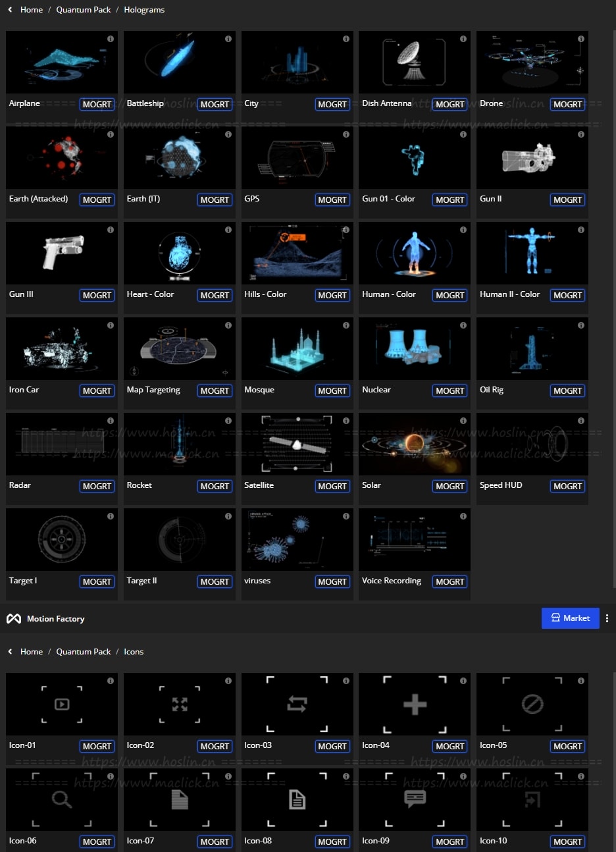Select Holograms breadcrumb entry
Screen dimensions: 616x852
[144, 10]
